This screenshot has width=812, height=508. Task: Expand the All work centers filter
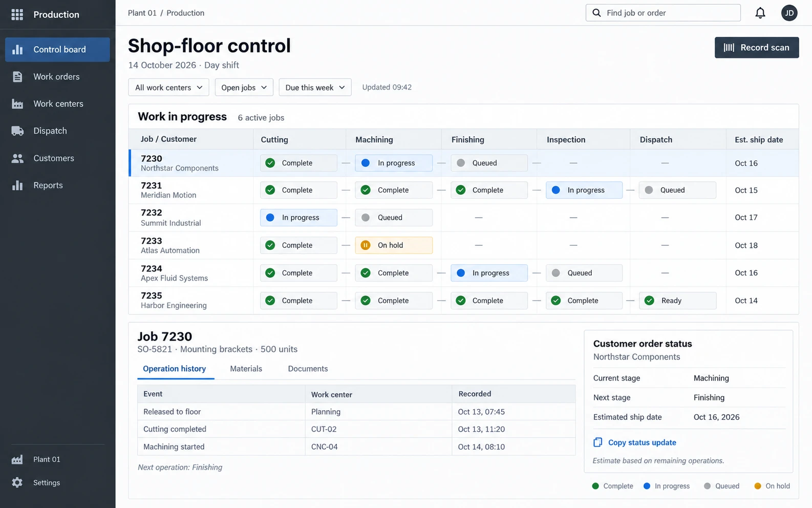pos(169,88)
